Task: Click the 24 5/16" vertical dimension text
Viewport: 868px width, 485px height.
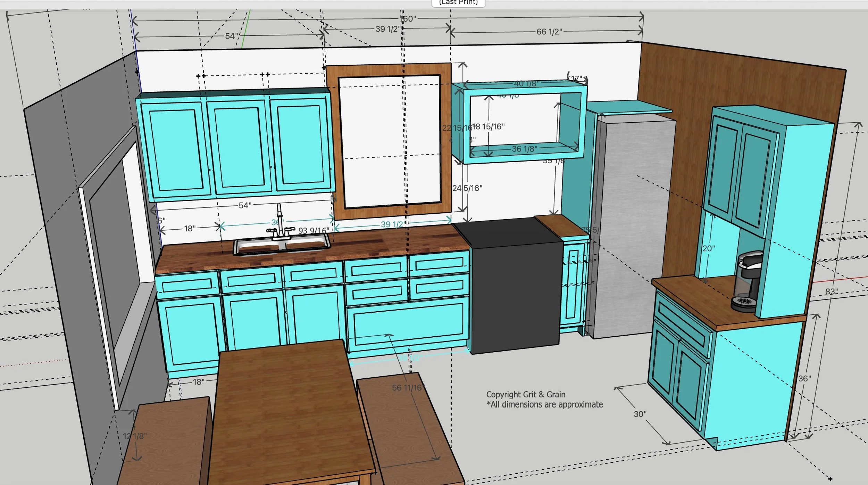Action: 467,188
